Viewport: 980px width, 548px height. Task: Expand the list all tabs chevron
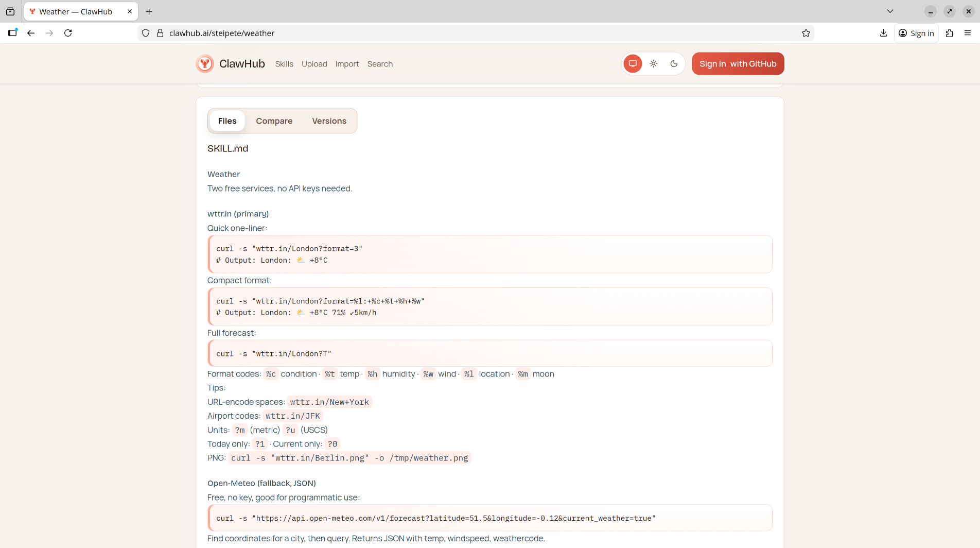890,11
